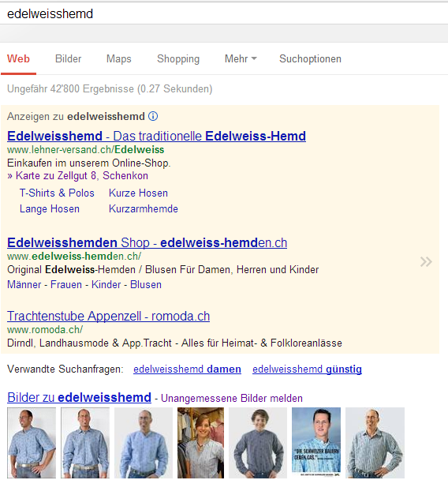This screenshot has height=495, width=448.
Task: Open Trachtenstube Appenzell romoda.ch link
Action: pos(108,316)
